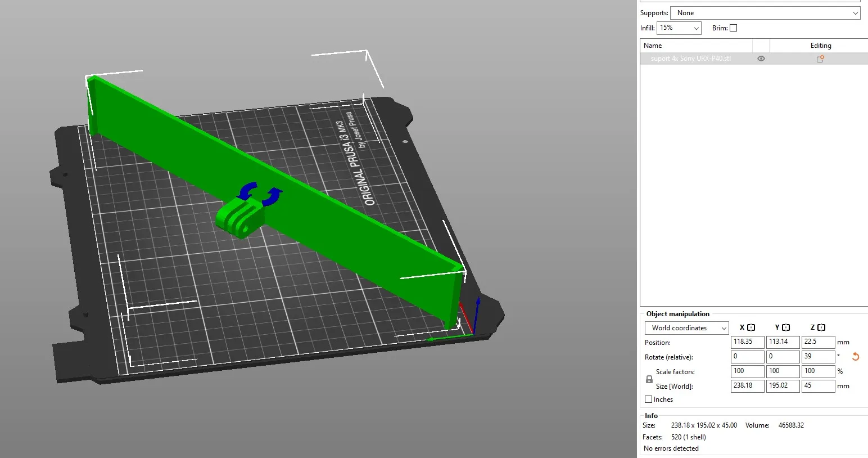
Task: Click the Scale factors Z field
Action: coord(818,371)
